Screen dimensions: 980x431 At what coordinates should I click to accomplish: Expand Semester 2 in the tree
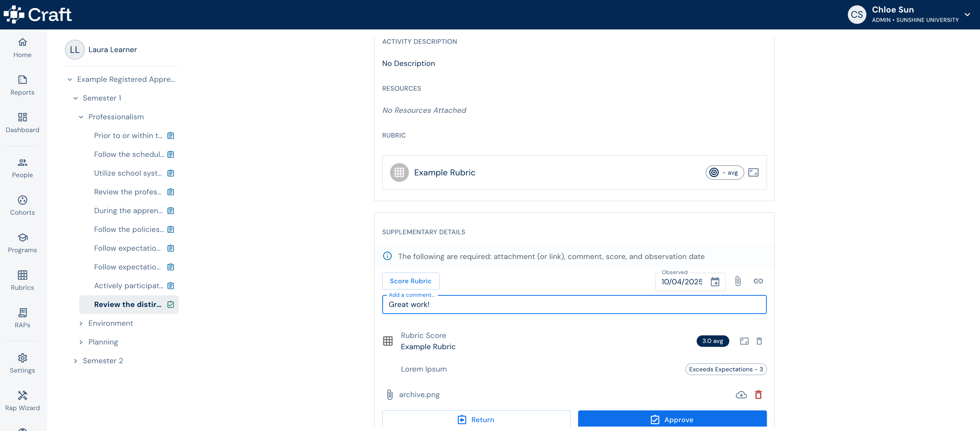(x=75, y=361)
